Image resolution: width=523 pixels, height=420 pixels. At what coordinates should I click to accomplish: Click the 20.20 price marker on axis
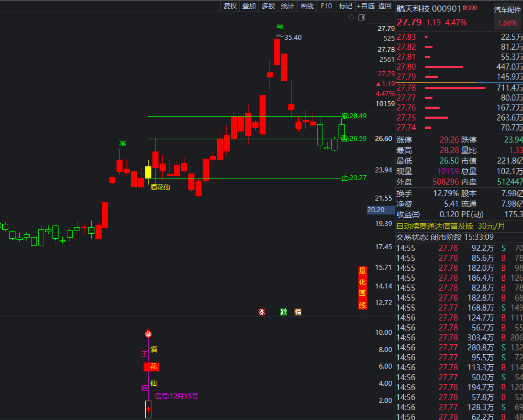pos(376,210)
